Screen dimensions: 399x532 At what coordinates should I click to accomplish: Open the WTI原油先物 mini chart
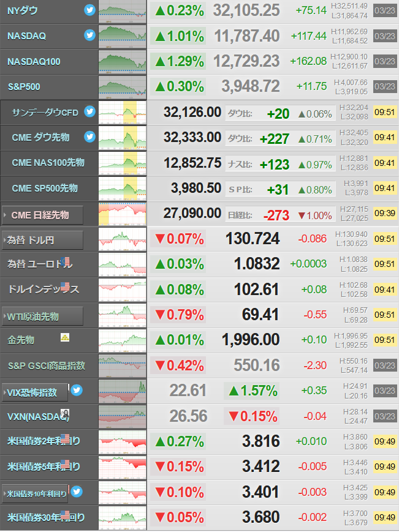coord(122,315)
